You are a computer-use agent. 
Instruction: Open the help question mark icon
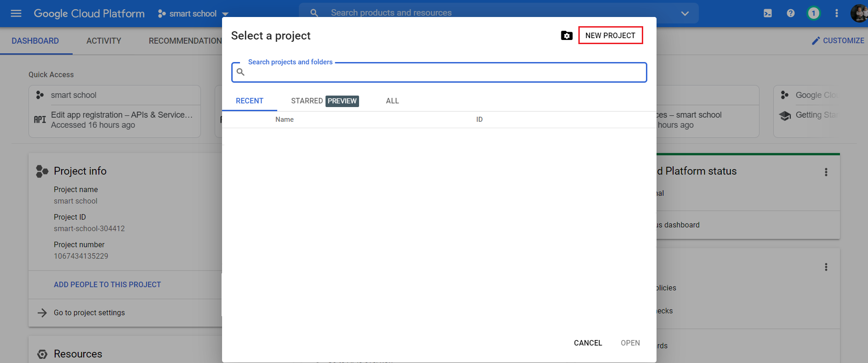tap(790, 13)
